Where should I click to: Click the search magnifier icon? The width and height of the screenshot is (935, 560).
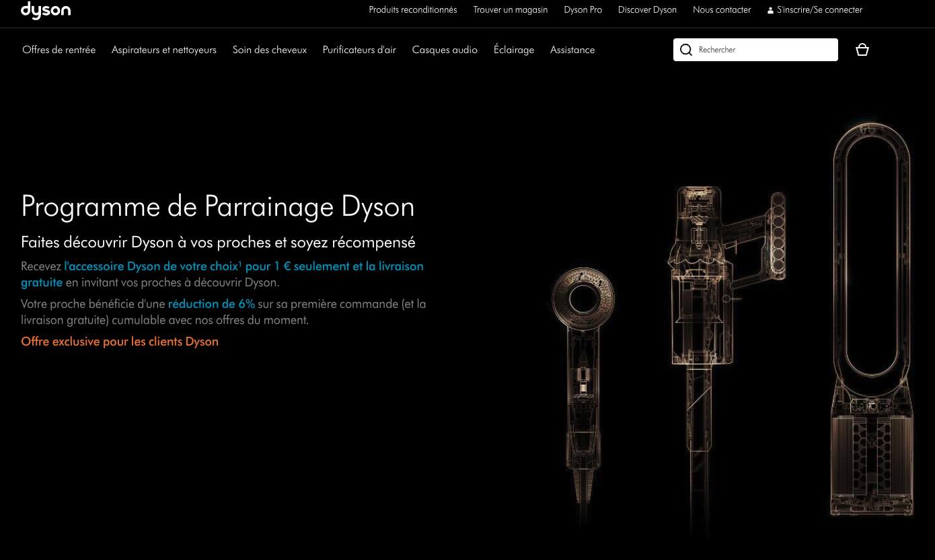686,50
